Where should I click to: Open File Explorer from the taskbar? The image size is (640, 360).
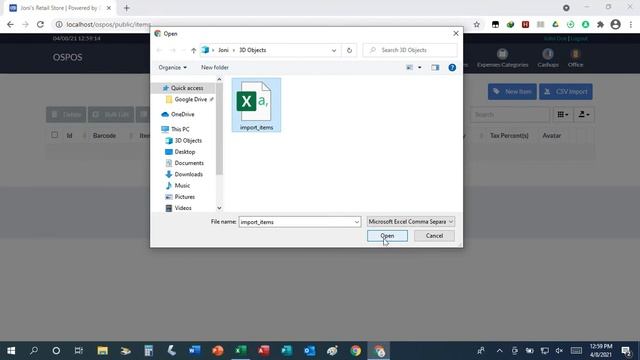coord(102,351)
